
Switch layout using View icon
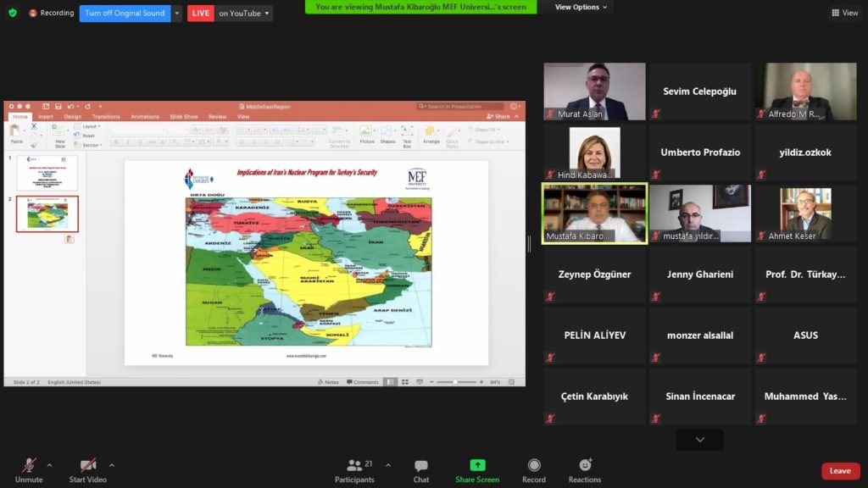pyautogui.click(x=845, y=13)
